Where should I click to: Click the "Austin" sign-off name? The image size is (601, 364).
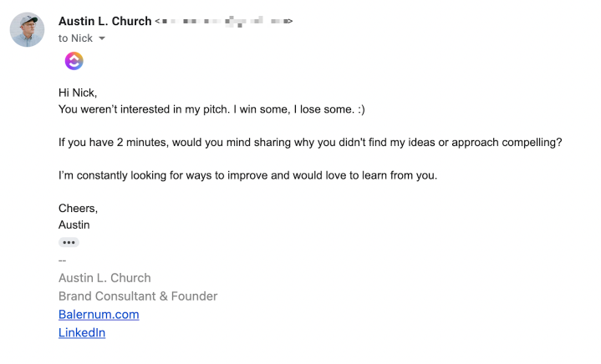pos(74,225)
